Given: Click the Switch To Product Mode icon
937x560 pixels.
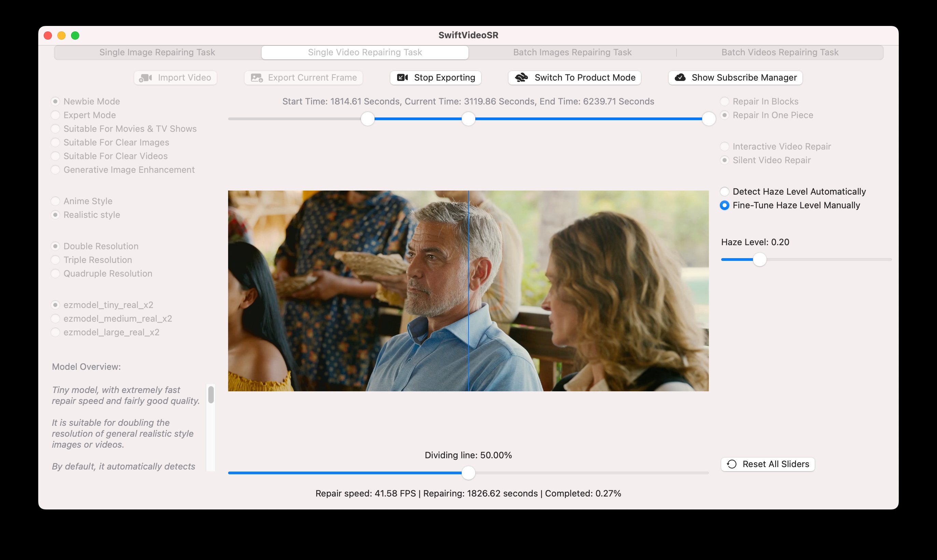Looking at the screenshot, I should tap(521, 78).
